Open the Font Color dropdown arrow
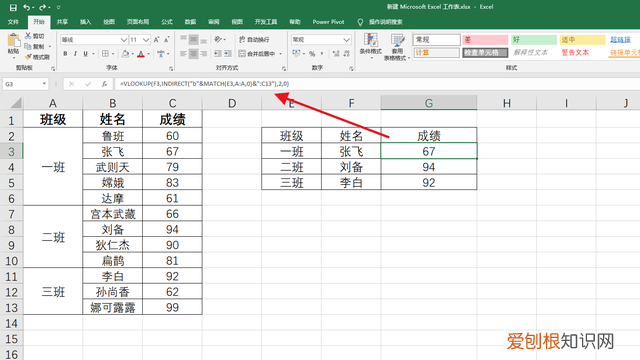The image size is (640, 360). click(148, 53)
